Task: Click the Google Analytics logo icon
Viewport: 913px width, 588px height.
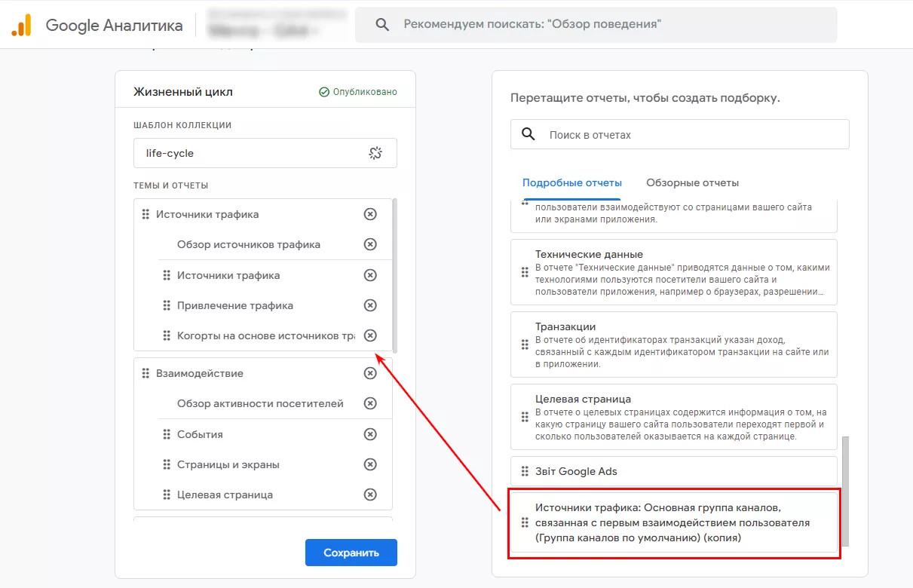Action: (x=21, y=25)
